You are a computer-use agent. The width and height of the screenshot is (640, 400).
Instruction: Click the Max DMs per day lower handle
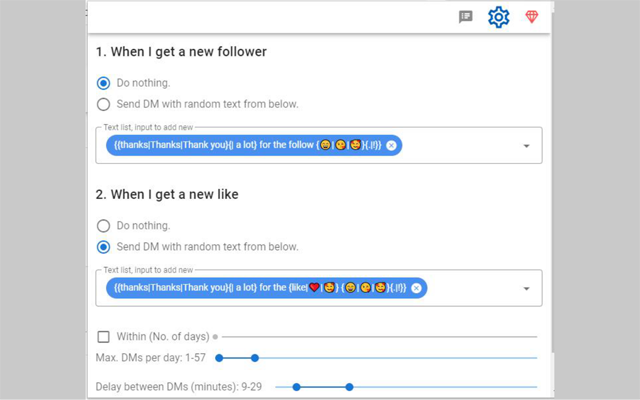point(219,358)
